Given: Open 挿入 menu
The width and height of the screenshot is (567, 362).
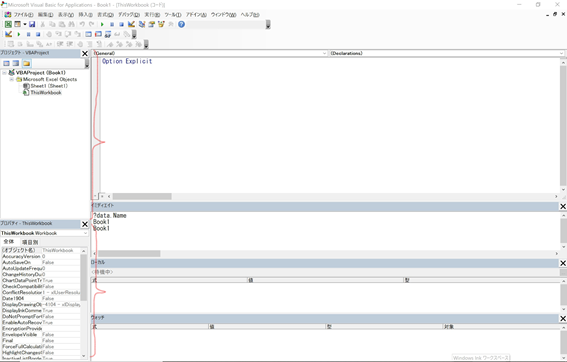Looking at the screenshot, I should [x=86, y=15].
